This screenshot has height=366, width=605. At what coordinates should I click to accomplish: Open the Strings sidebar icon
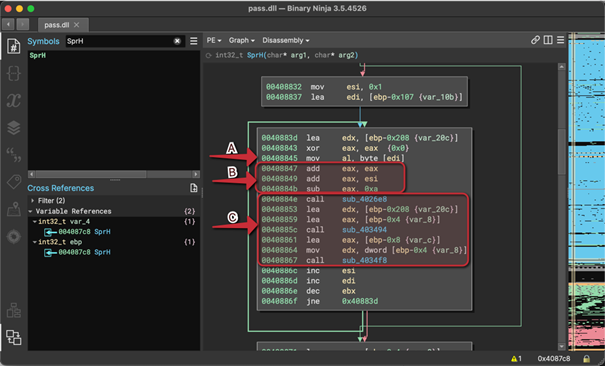click(14, 154)
